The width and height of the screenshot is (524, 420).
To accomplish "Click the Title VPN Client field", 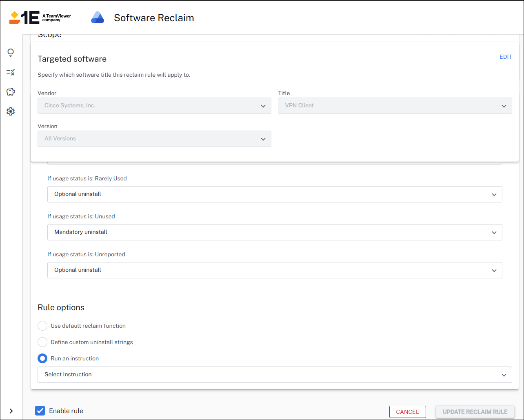I will (395, 106).
